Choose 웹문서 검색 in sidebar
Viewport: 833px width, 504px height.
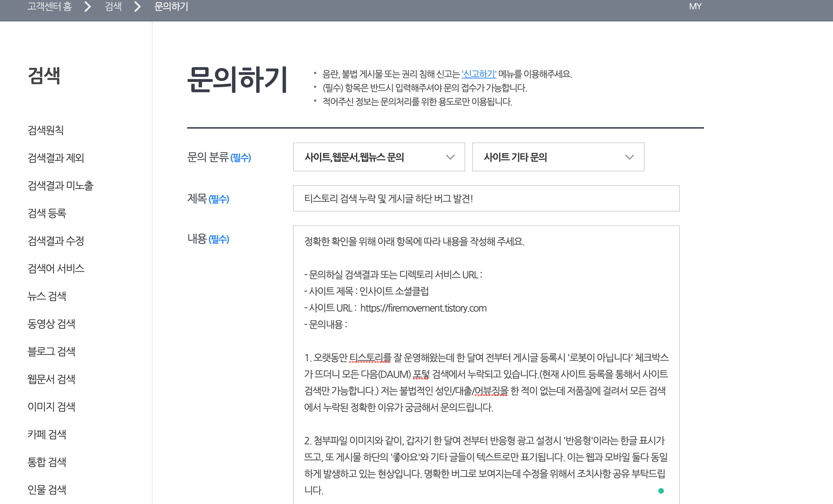point(51,379)
